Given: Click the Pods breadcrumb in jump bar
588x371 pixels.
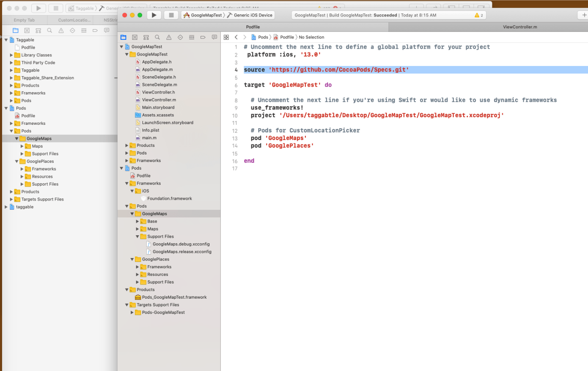Looking at the screenshot, I should pos(263,37).
